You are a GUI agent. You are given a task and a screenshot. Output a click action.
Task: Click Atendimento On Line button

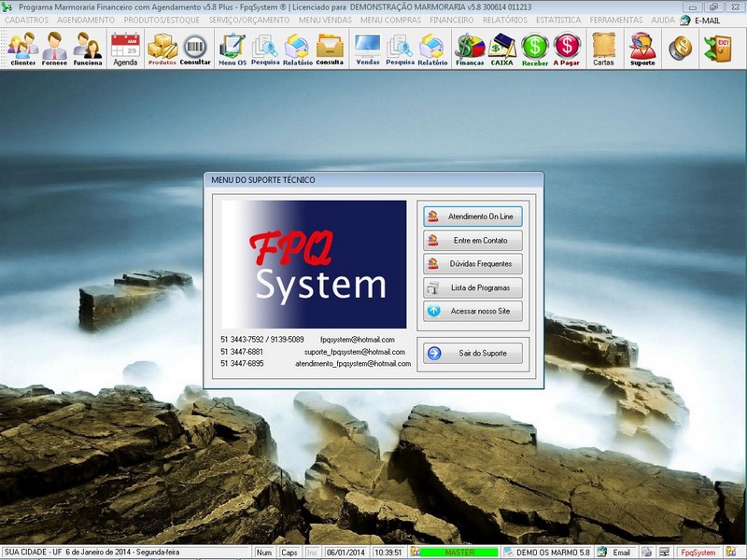[x=472, y=215]
